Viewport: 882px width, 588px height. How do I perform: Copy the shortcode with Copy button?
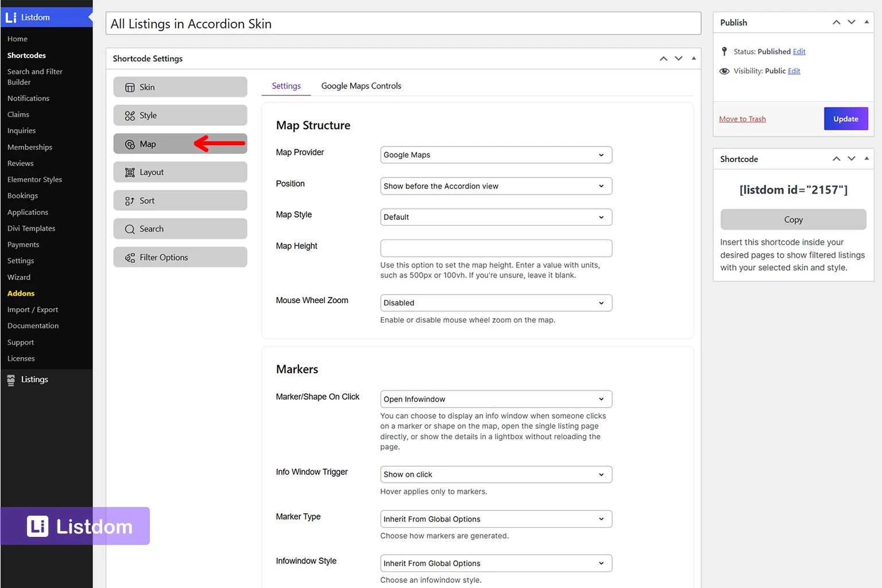[793, 219]
